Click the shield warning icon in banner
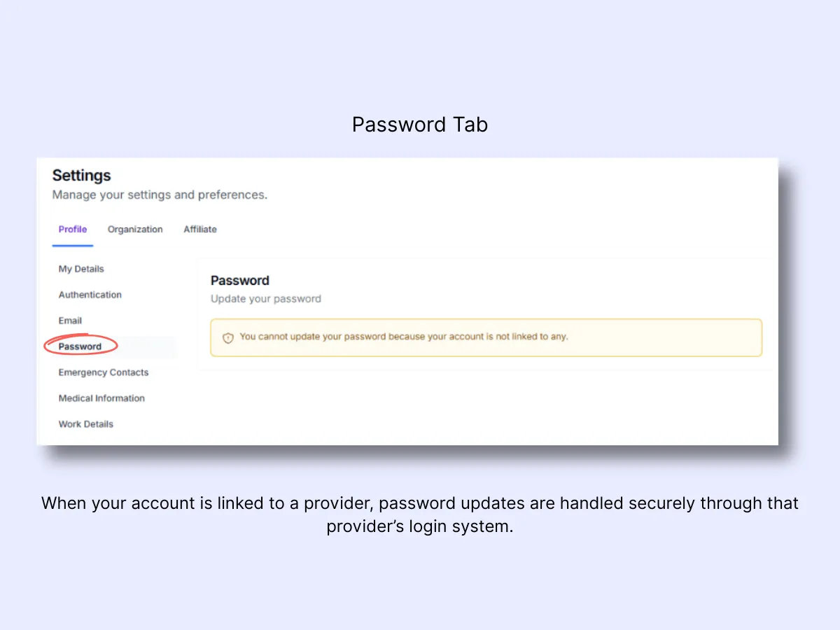 (228, 338)
